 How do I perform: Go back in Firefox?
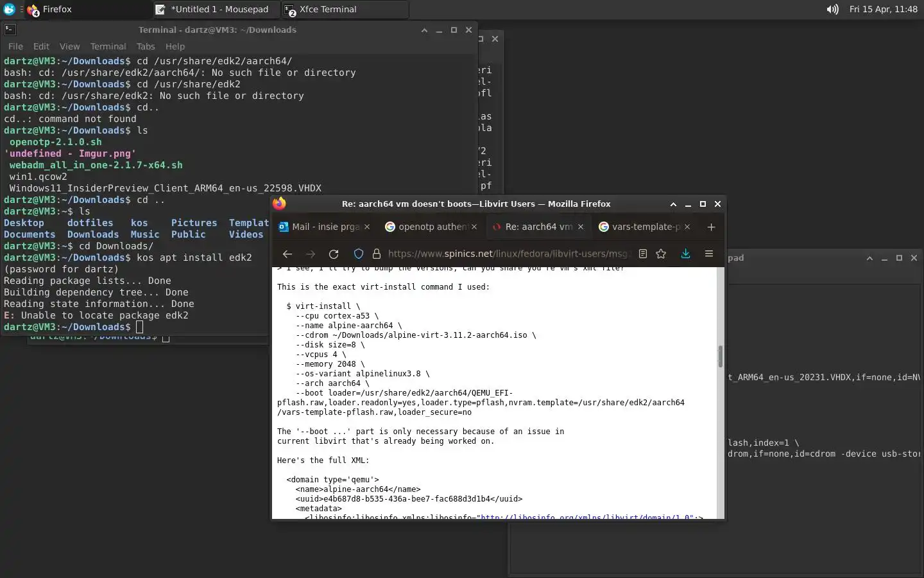pos(287,254)
